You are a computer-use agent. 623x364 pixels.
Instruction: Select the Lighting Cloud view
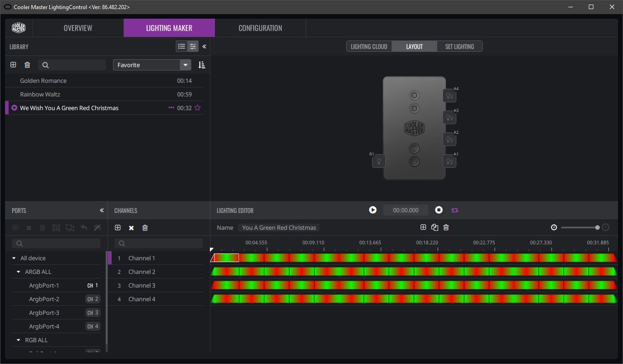[369, 46]
